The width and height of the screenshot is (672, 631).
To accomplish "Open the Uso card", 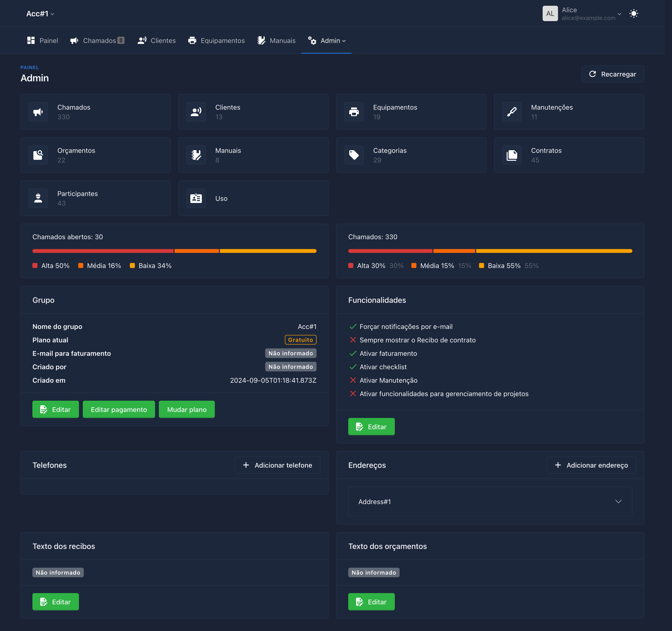I will click(253, 198).
